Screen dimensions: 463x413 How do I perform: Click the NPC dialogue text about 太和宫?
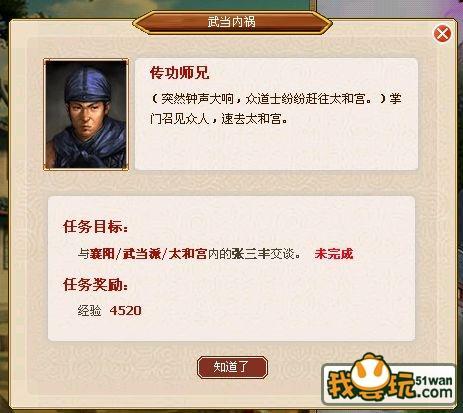coord(276,109)
